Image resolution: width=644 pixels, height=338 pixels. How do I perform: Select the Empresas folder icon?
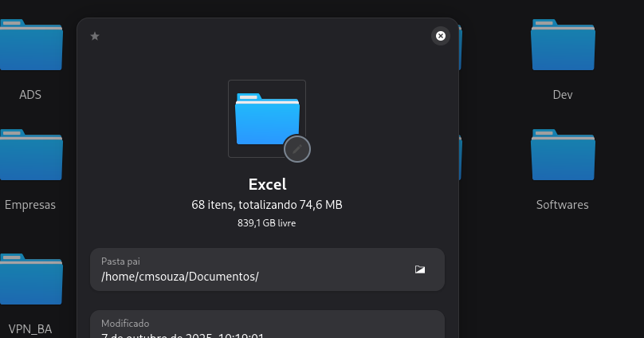30,155
